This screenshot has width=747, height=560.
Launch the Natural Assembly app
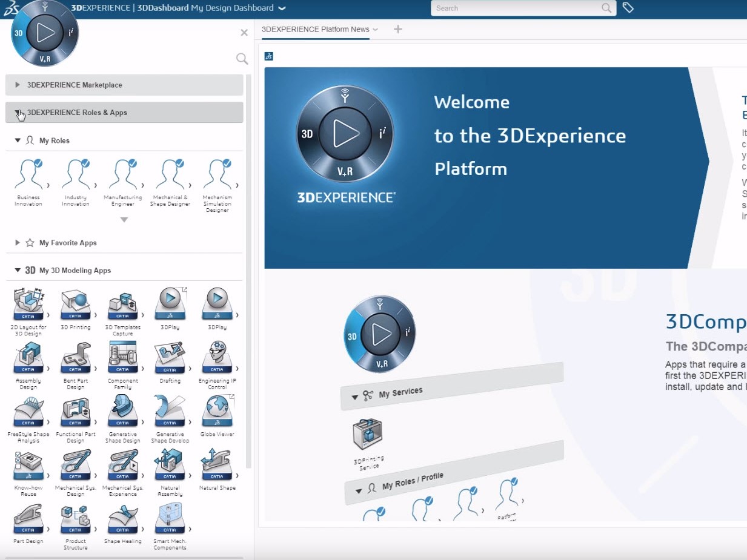(x=170, y=464)
